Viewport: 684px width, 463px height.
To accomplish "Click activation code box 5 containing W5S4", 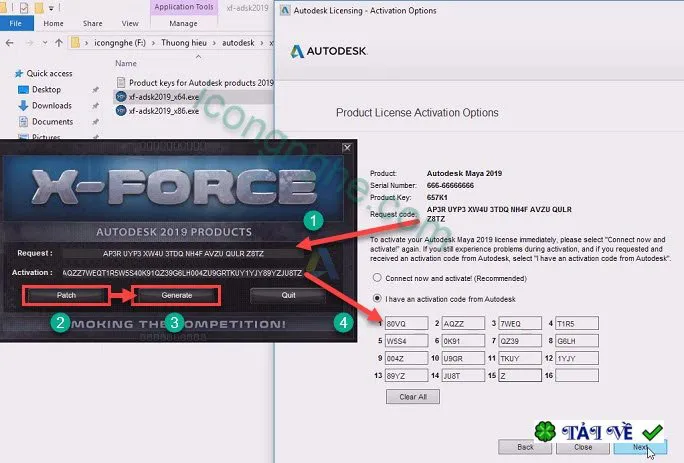I will click(x=406, y=341).
